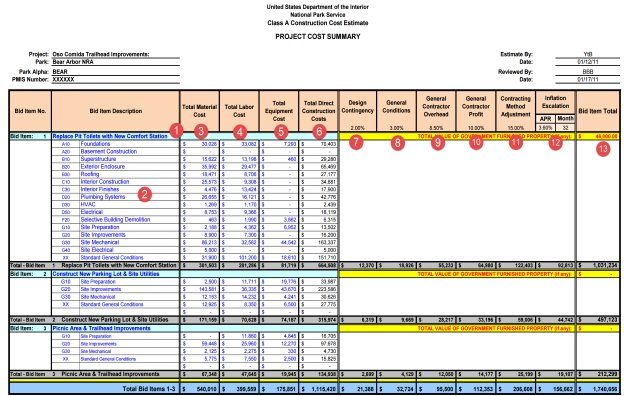Click the Bid Item Description column header
624x396 pixels.
tap(116, 111)
